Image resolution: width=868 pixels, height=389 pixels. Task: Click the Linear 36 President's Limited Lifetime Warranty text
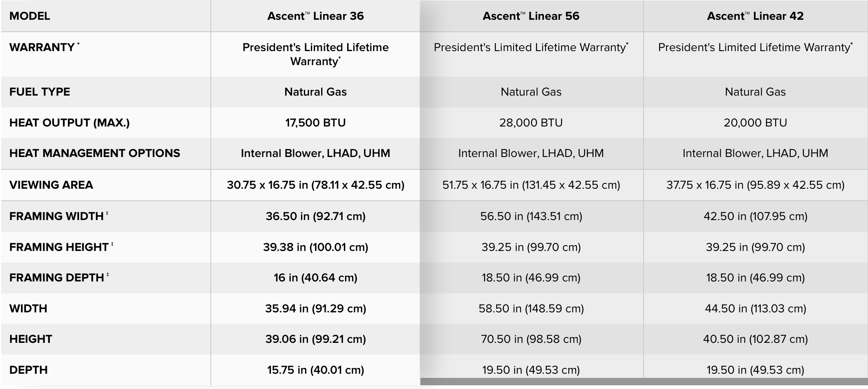[x=315, y=54]
